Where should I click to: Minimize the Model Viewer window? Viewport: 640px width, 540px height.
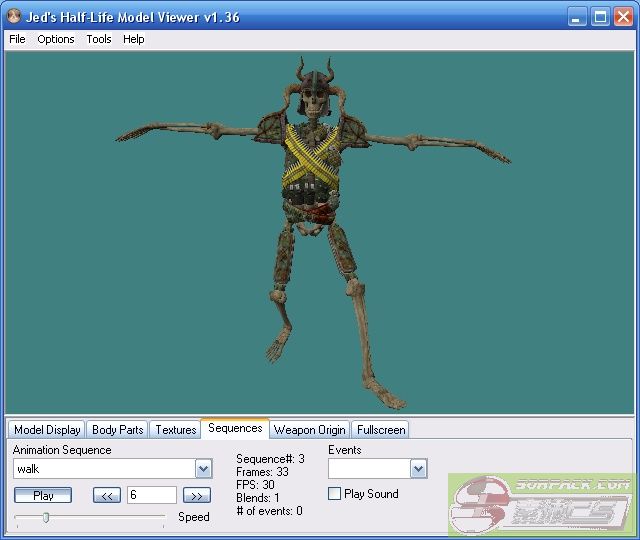click(x=578, y=17)
